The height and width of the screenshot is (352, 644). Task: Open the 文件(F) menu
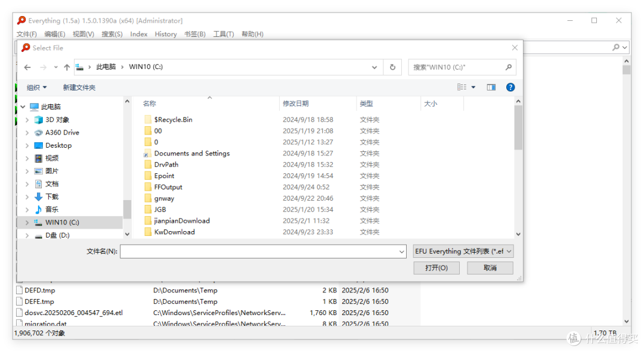[26, 34]
